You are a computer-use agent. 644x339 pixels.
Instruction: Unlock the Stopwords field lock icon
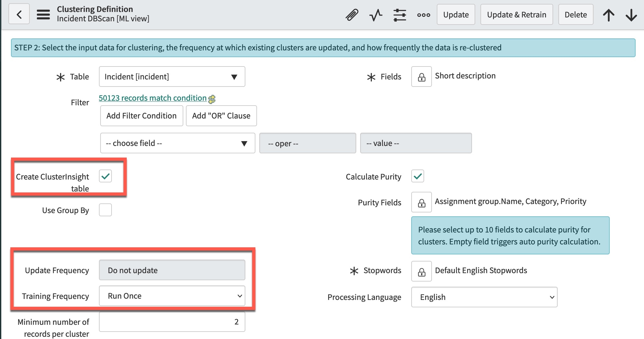point(421,271)
